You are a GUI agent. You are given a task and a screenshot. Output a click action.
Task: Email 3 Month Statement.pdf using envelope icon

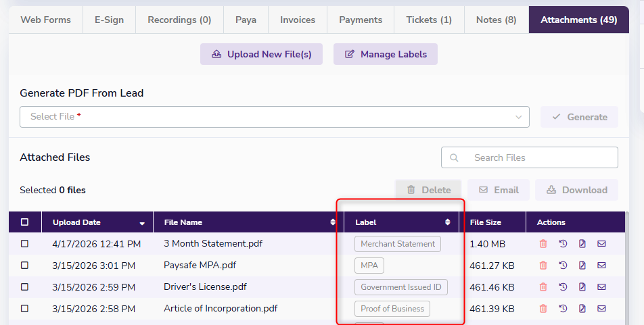(601, 244)
